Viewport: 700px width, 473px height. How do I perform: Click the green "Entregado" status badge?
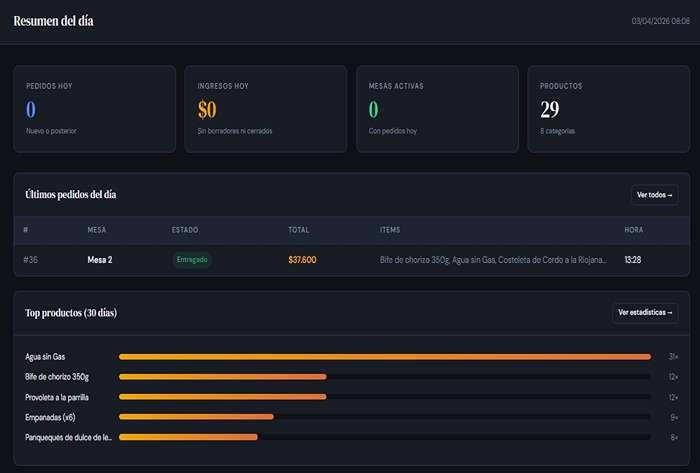tap(192, 260)
